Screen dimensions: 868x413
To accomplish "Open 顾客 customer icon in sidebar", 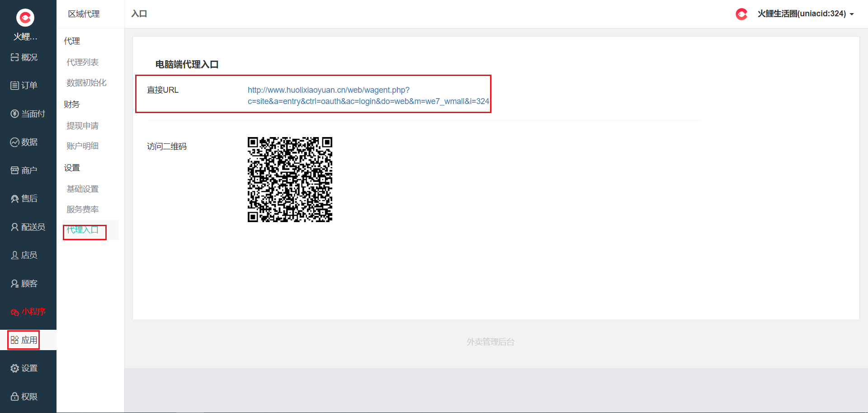I will tap(14, 284).
